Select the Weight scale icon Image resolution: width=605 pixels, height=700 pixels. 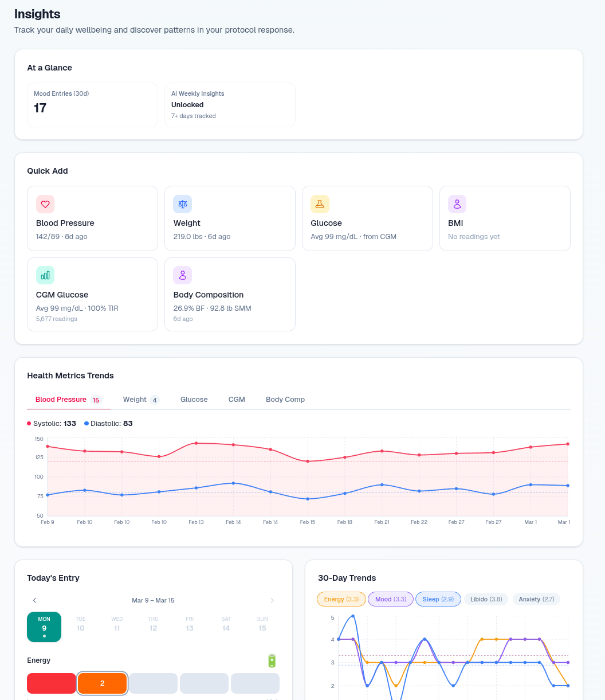point(182,204)
